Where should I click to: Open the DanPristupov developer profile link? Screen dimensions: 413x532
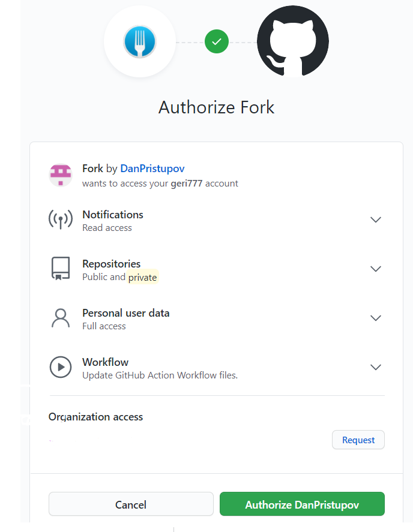152,168
